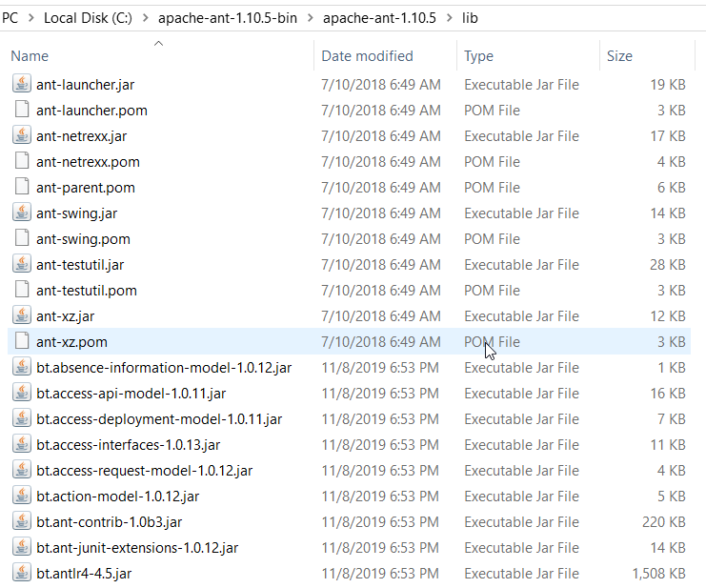This screenshot has height=588, width=706.
Task: Click the ant-launcher.jar file icon
Action: pos(22,84)
